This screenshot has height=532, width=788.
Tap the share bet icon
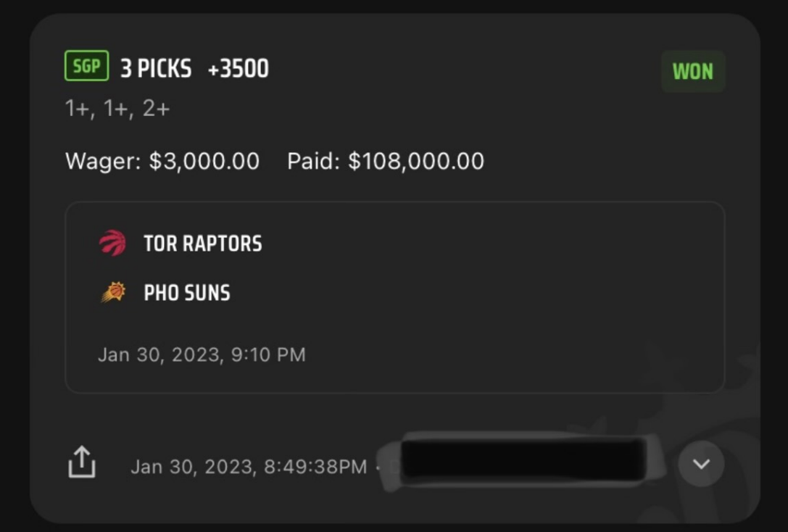82,462
